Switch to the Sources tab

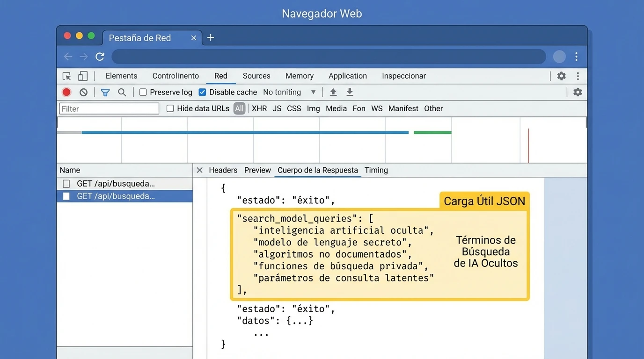point(256,76)
